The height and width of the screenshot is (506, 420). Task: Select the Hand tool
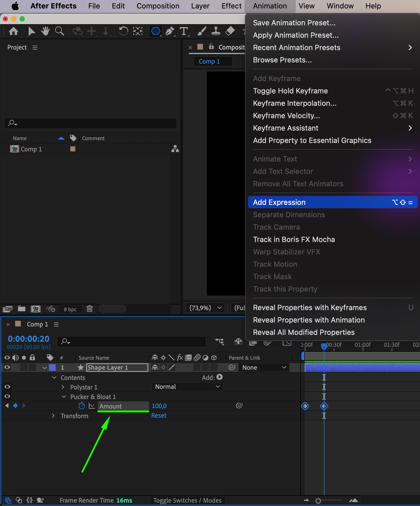[x=45, y=31]
